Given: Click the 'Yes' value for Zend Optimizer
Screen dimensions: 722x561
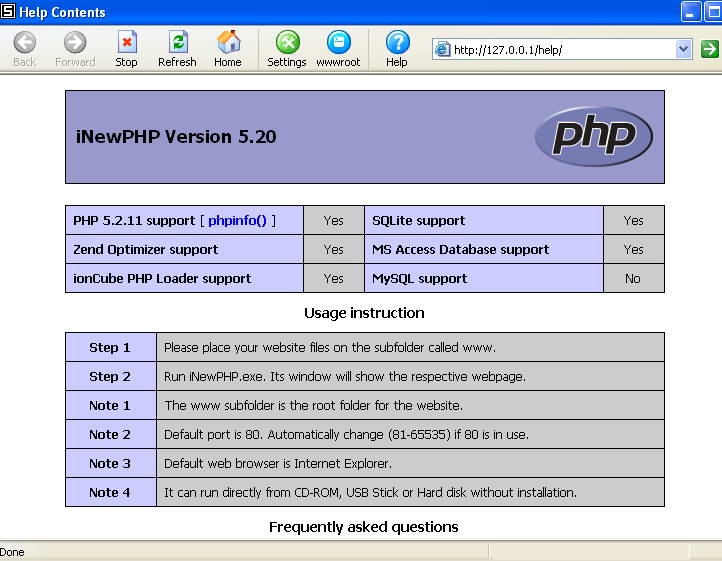Looking at the screenshot, I should pyautogui.click(x=333, y=250).
